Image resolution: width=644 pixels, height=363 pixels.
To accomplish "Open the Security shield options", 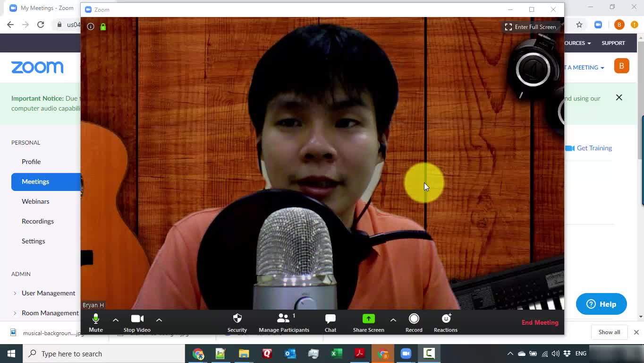I will [237, 322].
